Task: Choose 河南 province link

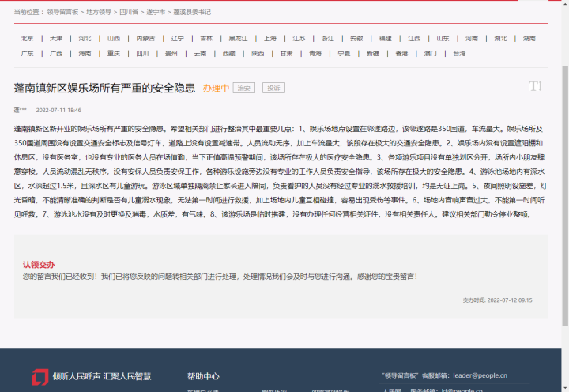Action: [x=471, y=38]
